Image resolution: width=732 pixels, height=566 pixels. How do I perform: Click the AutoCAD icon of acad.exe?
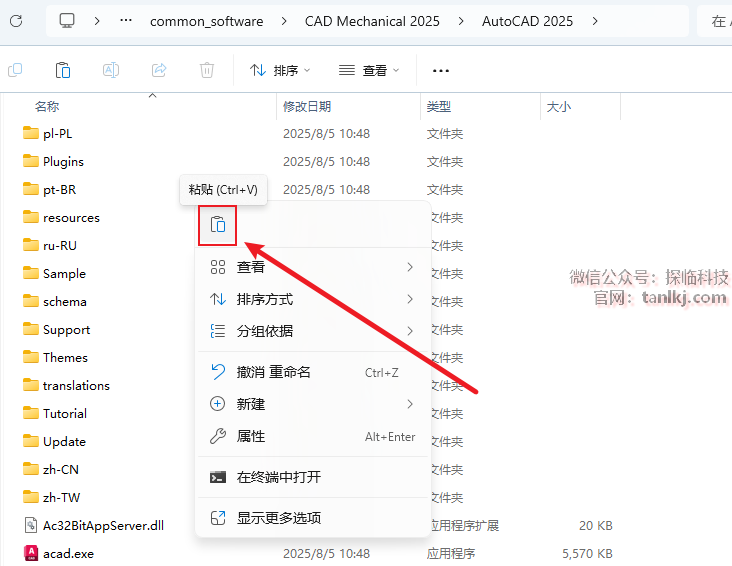(x=31, y=553)
